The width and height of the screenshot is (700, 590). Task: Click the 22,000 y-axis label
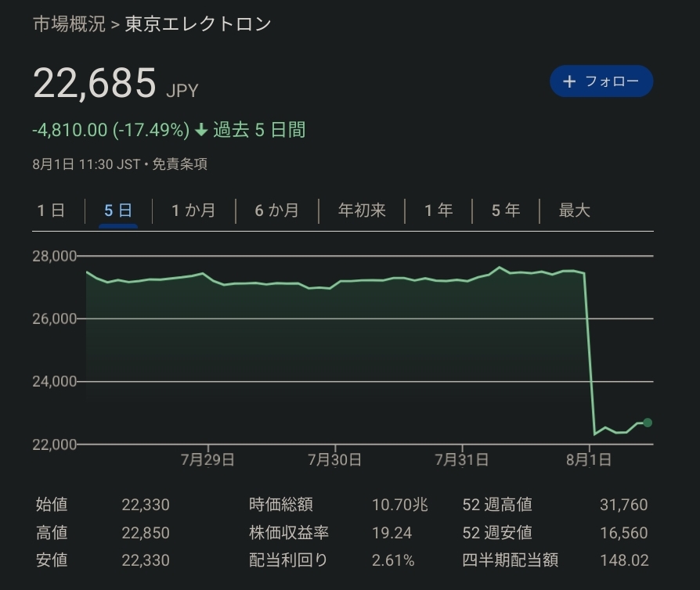55,444
